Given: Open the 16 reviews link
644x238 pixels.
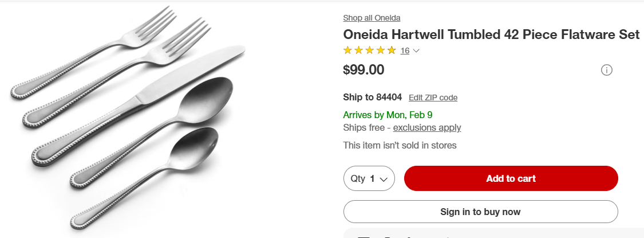Looking at the screenshot, I should (405, 50).
